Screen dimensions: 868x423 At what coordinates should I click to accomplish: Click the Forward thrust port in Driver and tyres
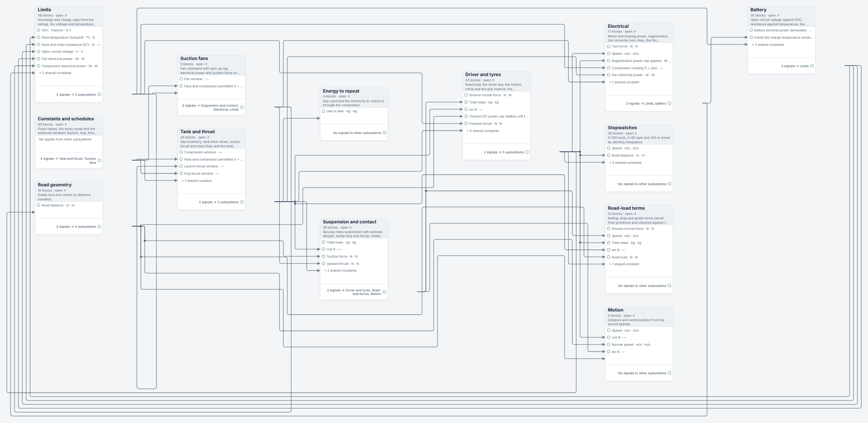tap(466, 124)
